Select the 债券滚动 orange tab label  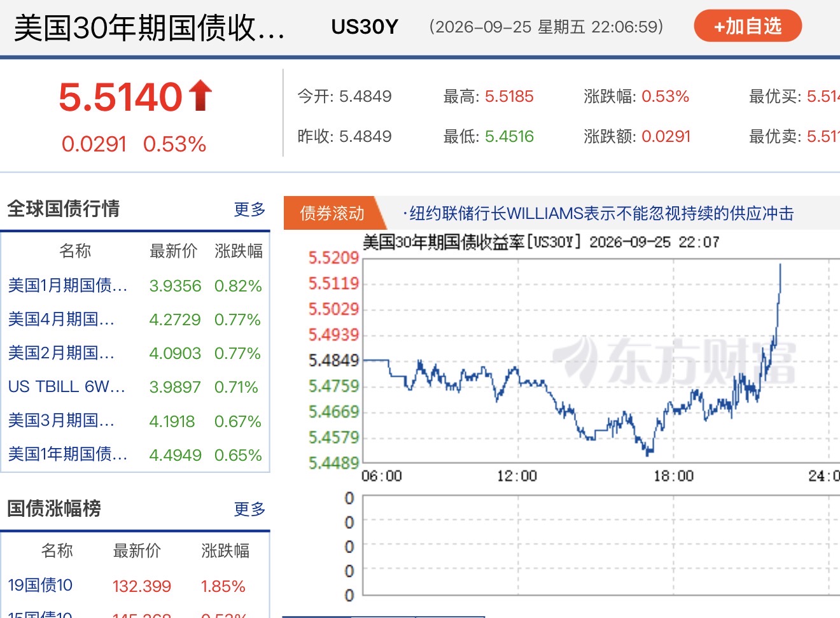332,213
